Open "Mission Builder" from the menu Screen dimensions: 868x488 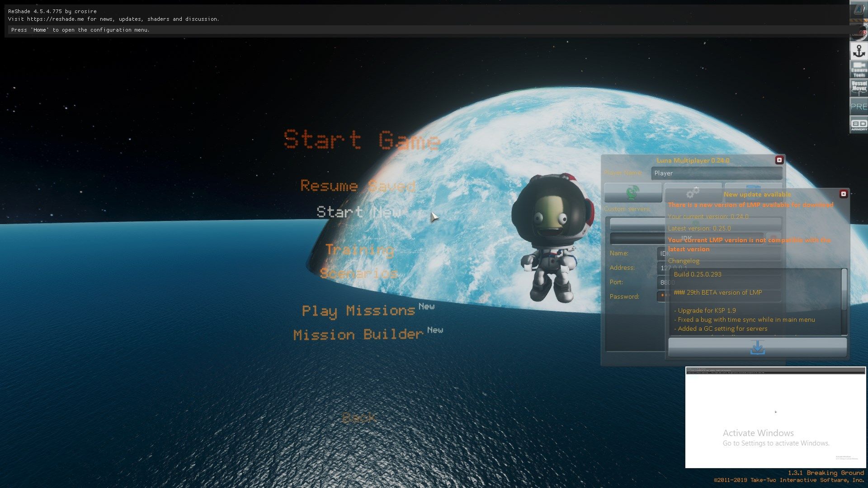click(357, 334)
